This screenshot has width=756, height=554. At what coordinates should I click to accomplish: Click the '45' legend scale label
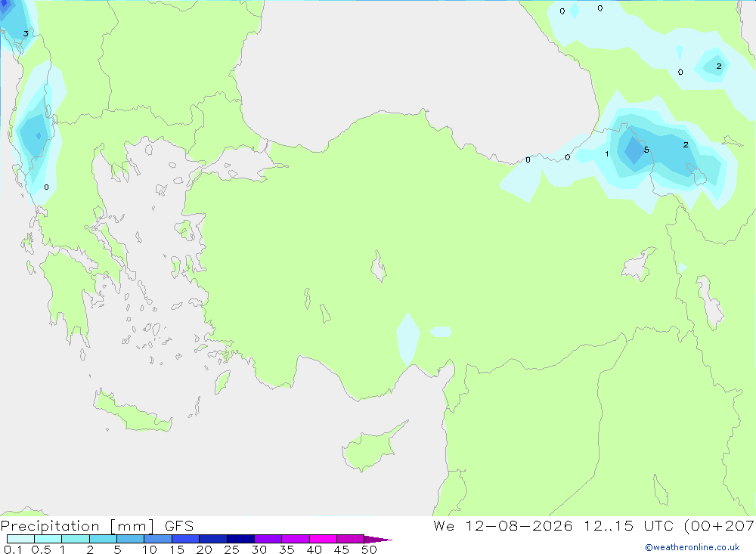pos(342,549)
